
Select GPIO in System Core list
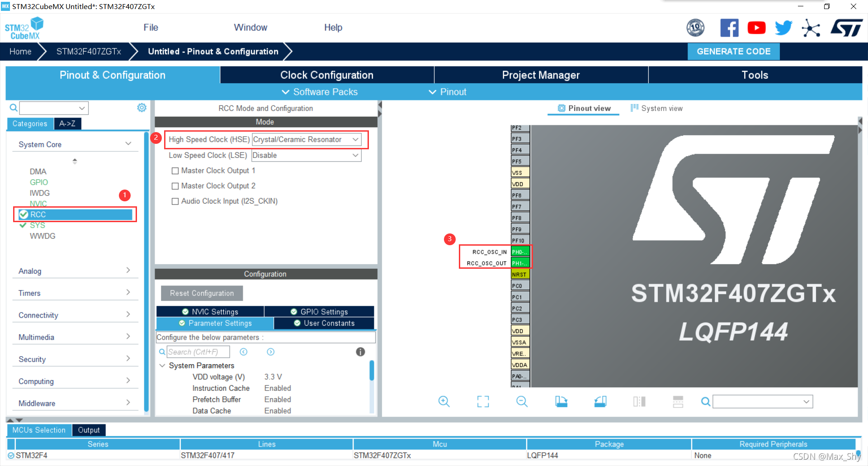click(39, 182)
